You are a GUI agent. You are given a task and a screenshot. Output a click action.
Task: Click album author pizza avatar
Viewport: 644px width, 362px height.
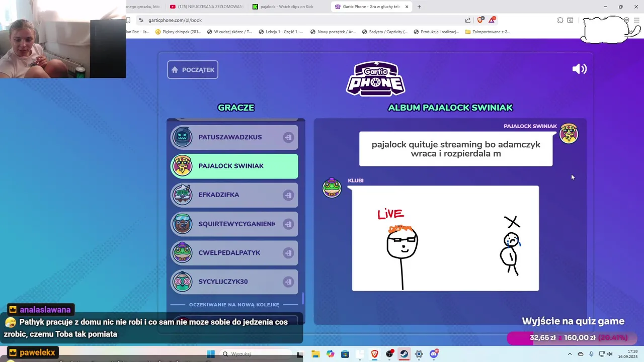tap(569, 134)
